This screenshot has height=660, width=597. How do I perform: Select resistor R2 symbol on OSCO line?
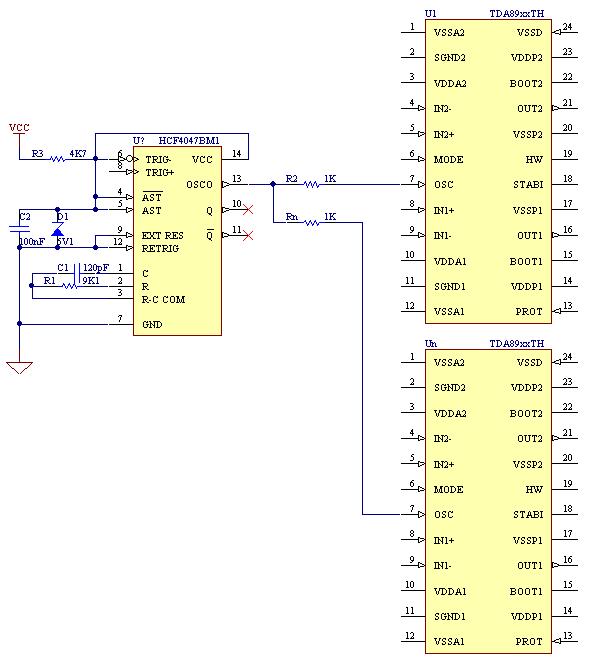pos(312,184)
